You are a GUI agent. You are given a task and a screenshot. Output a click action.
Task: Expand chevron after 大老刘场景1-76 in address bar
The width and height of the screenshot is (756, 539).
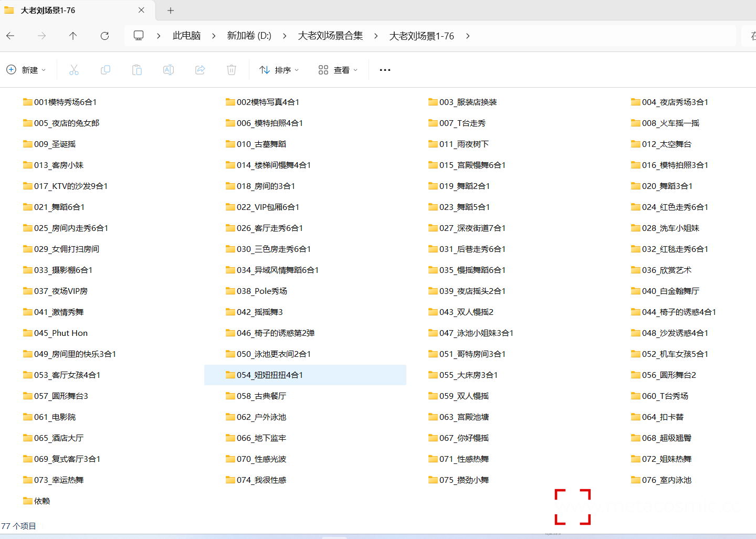pyautogui.click(x=468, y=36)
